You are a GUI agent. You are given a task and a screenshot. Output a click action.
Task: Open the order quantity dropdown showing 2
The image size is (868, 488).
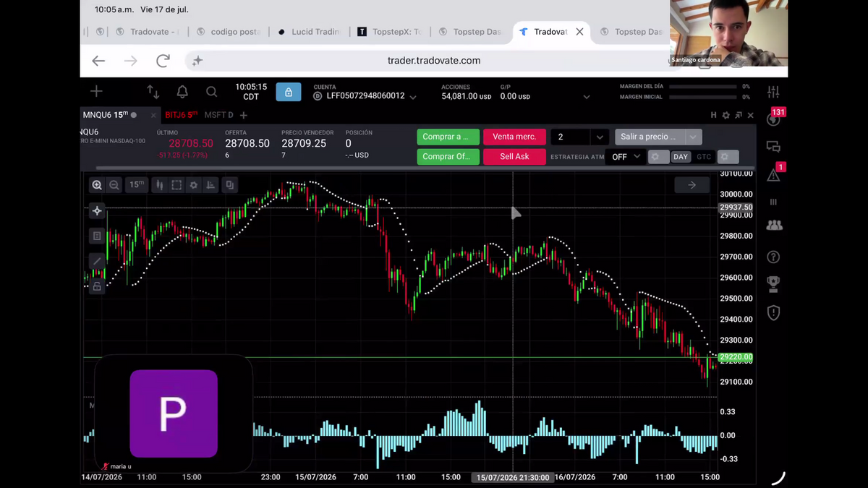click(x=579, y=137)
